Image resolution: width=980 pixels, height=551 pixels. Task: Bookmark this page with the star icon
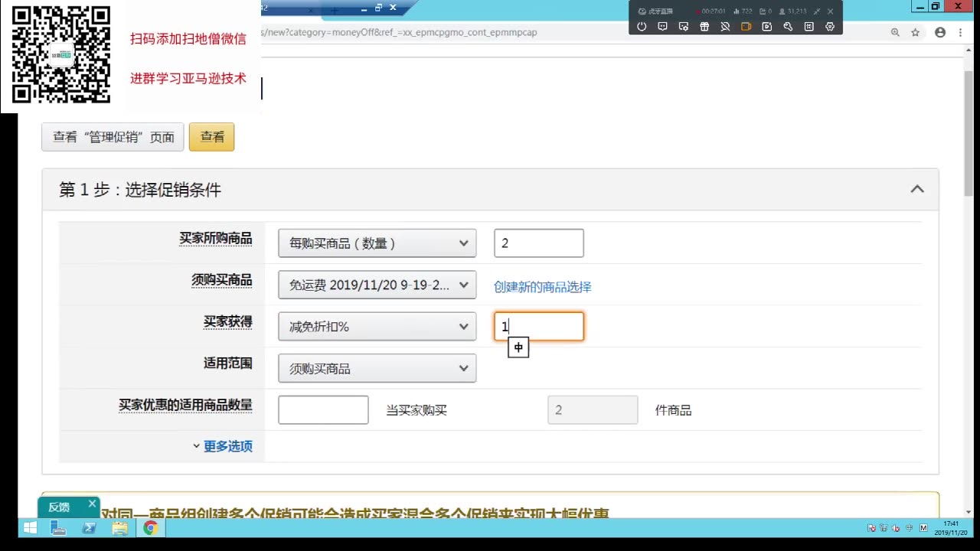pyautogui.click(x=915, y=32)
